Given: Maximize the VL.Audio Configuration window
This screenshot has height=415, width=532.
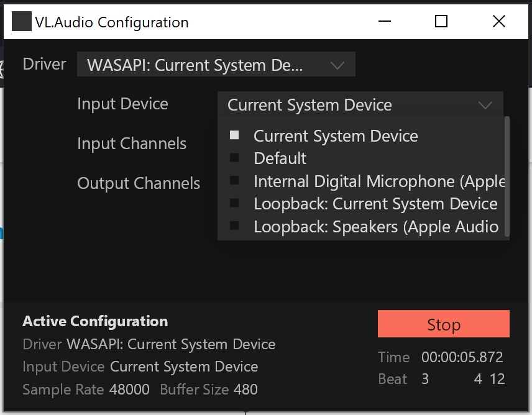Looking at the screenshot, I should pos(441,21).
